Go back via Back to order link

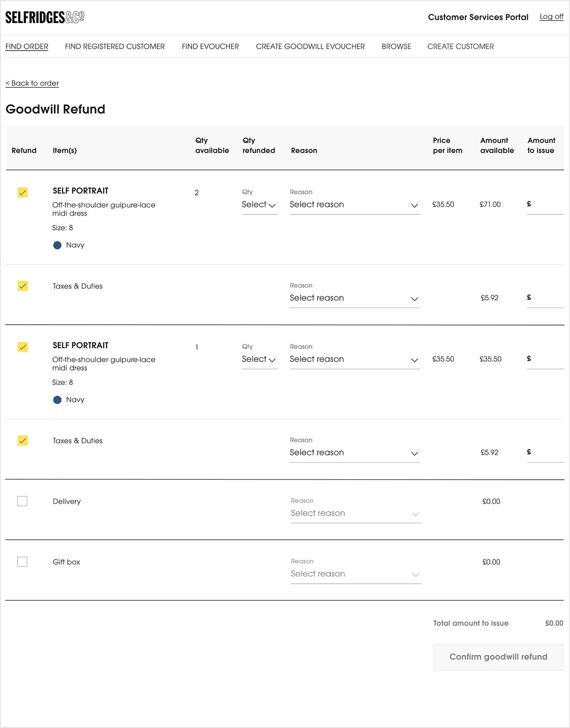[x=32, y=83]
